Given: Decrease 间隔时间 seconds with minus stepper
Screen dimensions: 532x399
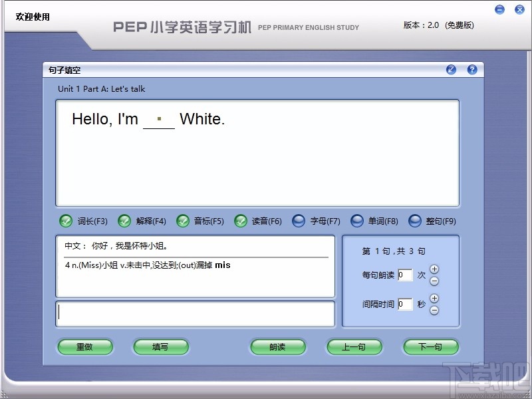Looking at the screenshot, I should point(434,310).
